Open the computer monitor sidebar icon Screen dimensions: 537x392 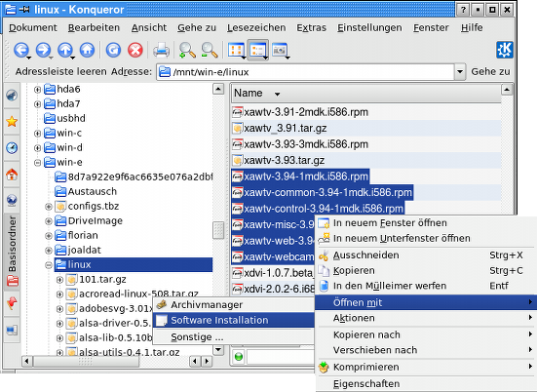12,331
